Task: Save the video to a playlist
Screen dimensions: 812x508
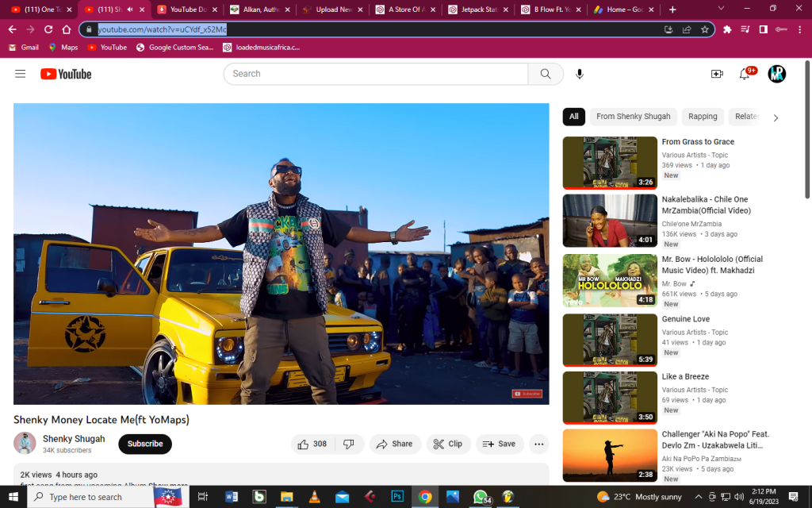Action: [500, 444]
